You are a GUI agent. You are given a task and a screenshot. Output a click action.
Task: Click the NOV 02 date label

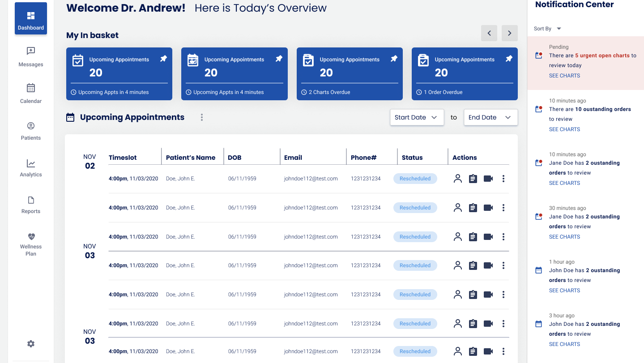[90, 162]
